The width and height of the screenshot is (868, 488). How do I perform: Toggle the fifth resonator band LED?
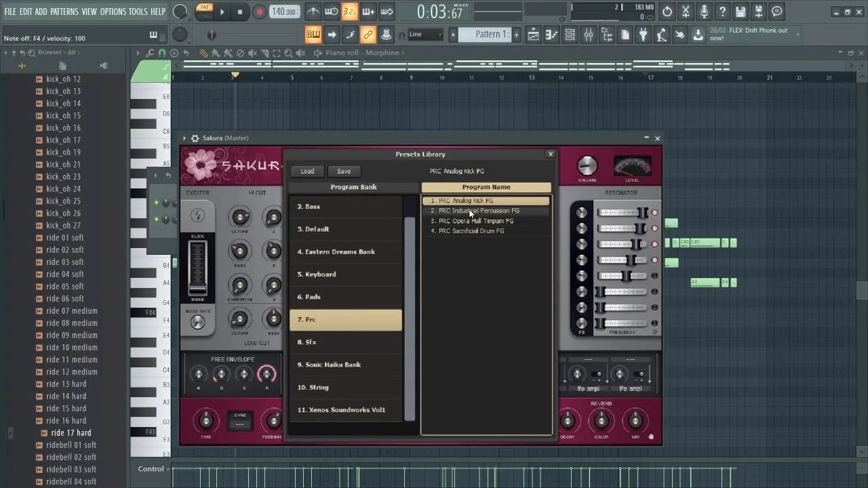[654, 276]
